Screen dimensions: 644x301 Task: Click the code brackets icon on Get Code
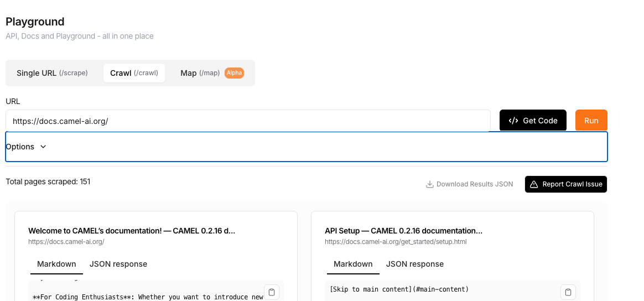pos(513,121)
